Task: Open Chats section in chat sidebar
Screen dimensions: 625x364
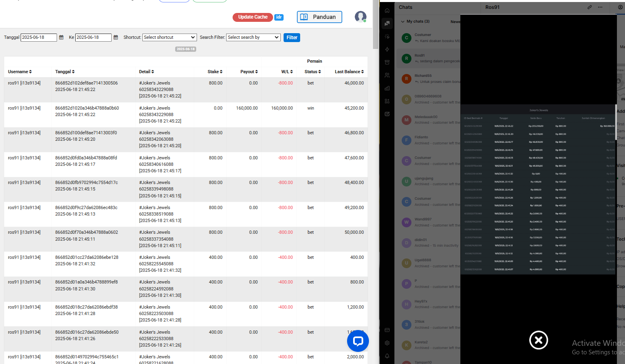Action: coord(387,23)
